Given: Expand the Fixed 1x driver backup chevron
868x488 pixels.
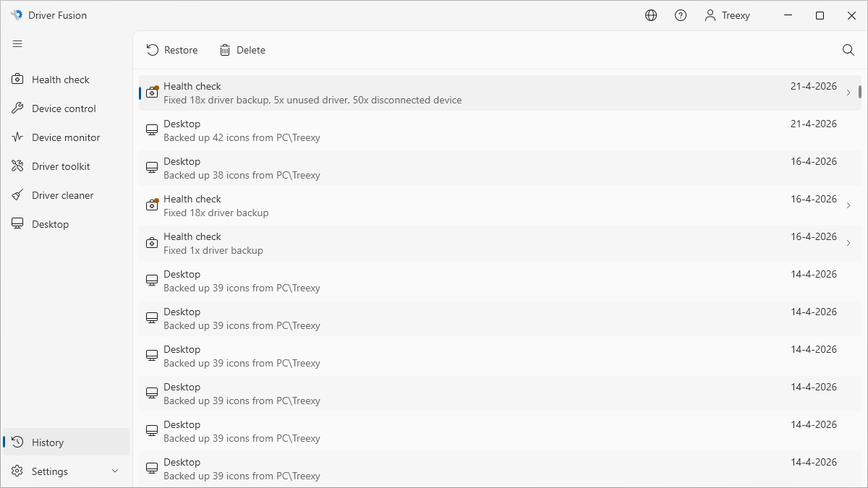Looking at the screenshot, I should 848,243.
